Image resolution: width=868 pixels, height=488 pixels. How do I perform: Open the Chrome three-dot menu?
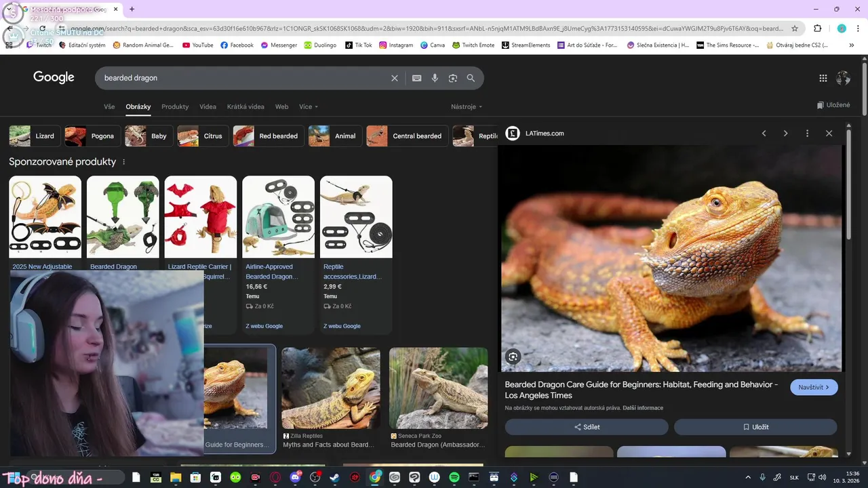858,28
